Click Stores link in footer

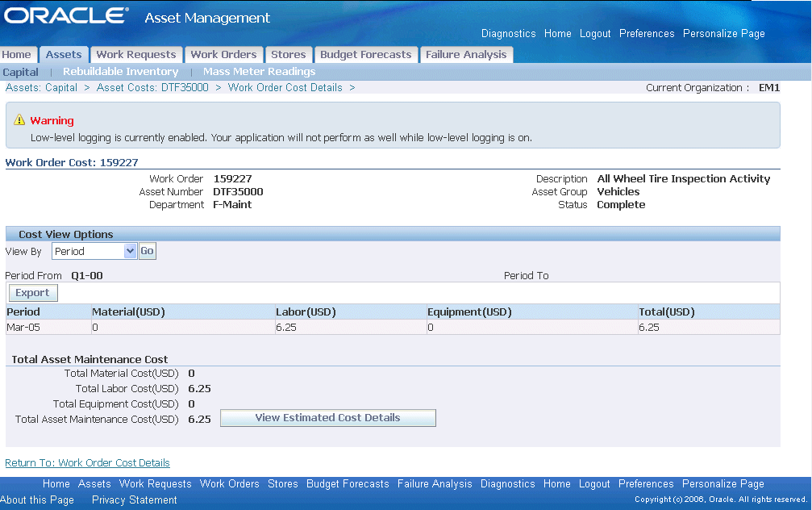point(283,483)
